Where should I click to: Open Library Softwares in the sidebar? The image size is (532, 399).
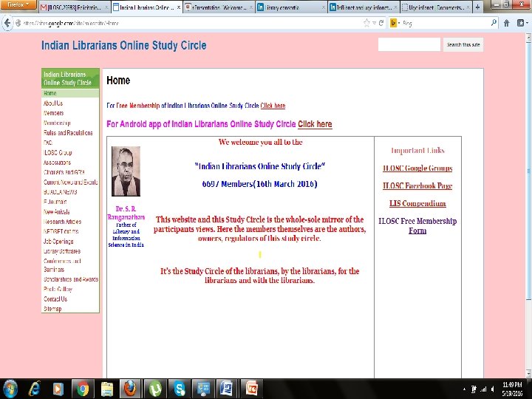click(x=62, y=251)
